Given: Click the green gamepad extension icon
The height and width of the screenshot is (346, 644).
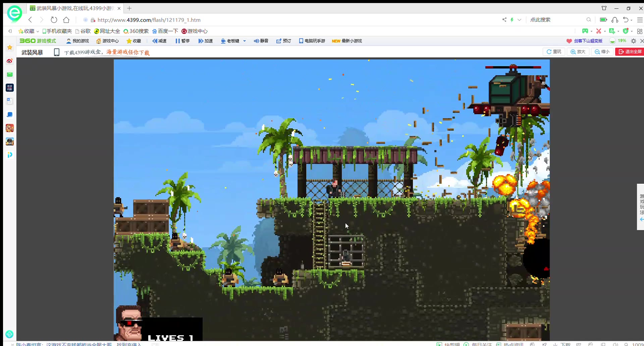Looking at the screenshot, I should pos(585,31).
